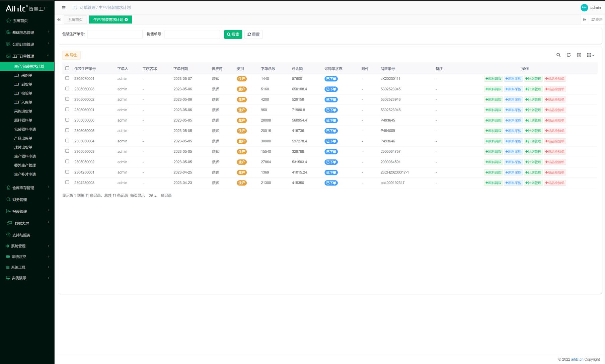
Task: Switch to the 系统首页 tab
Action: click(75, 20)
